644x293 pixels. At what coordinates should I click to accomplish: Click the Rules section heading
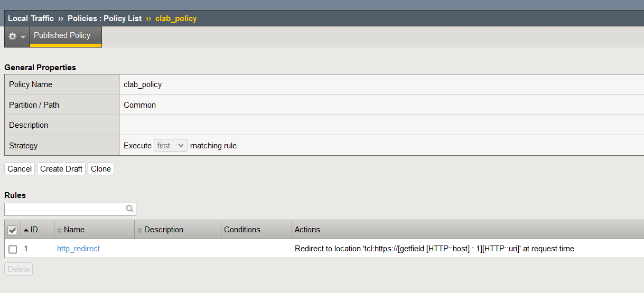pyautogui.click(x=15, y=195)
